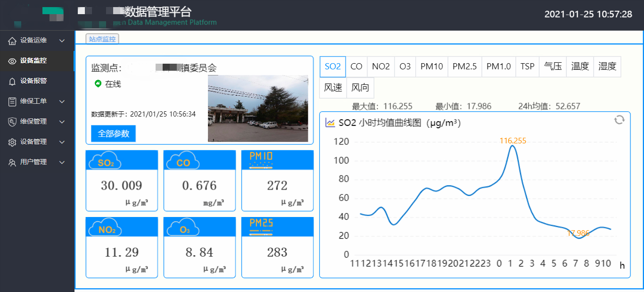The height and width of the screenshot is (292, 644).
Task: Expand the 维保工单 sidebar menu
Action: click(62, 101)
